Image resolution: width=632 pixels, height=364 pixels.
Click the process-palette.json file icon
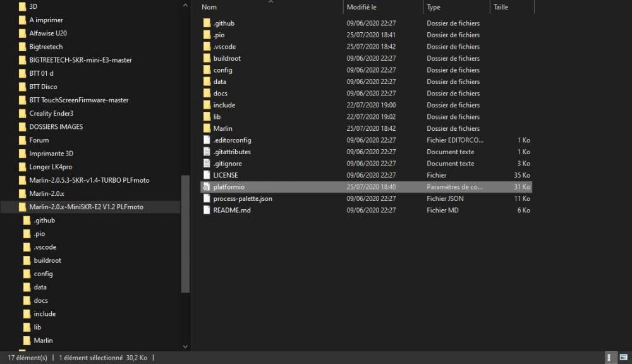pos(207,198)
